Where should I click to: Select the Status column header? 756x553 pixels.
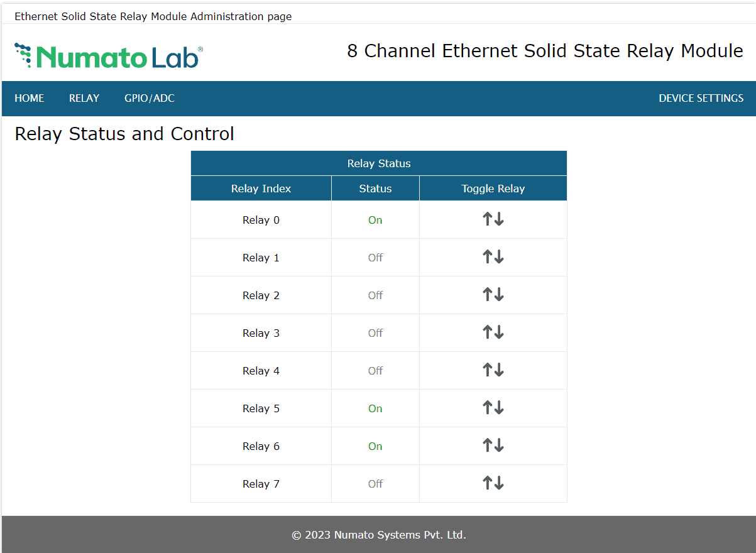coord(375,188)
